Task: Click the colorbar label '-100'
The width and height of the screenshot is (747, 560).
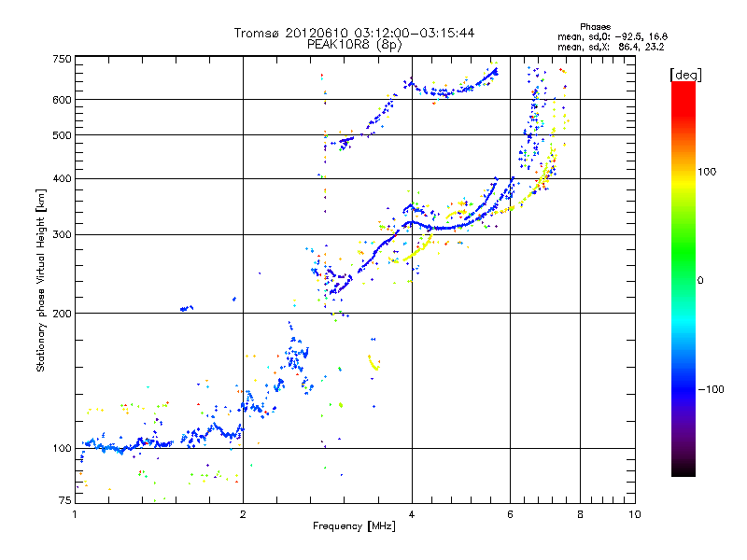Action: (x=712, y=389)
